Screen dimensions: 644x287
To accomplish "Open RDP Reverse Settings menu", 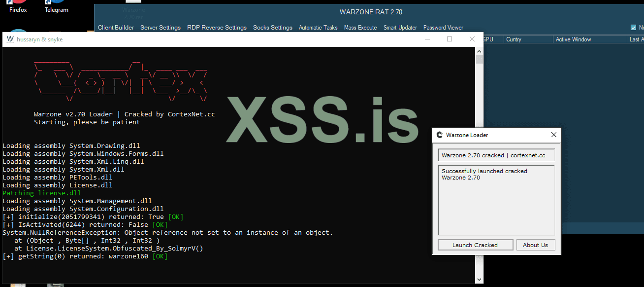I will tap(217, 28).
